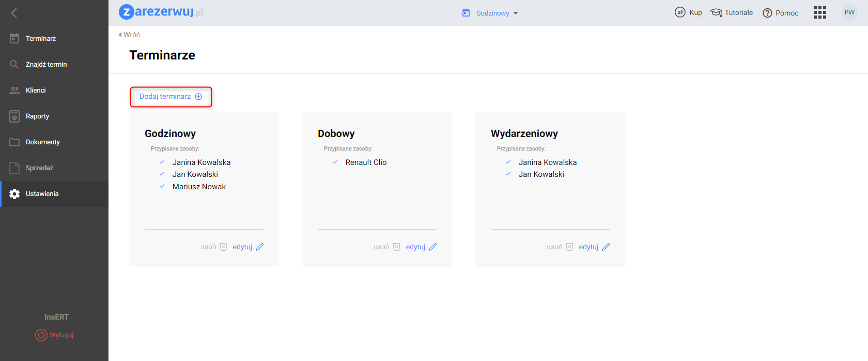Click the pencil icon on Wydarzeniowy card
This screenshot has height=361, width=868.
[606, 247]
